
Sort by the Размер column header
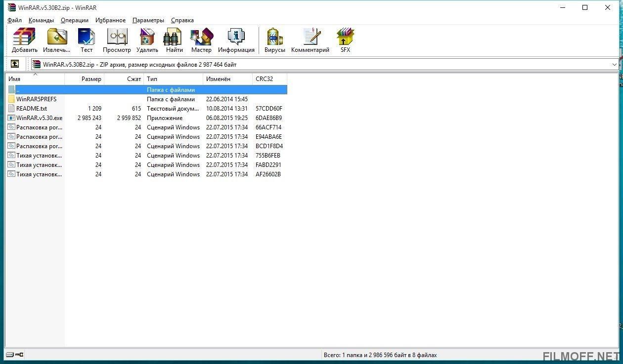coord(84,79)
